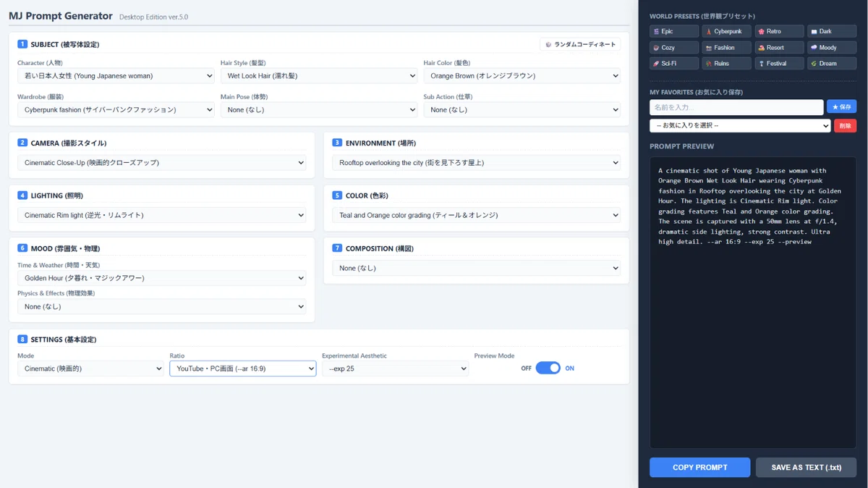The height and width of the screenshot is (488, 868).
Task: Apply the Dream world preset
Action: [x=832, y=63]
